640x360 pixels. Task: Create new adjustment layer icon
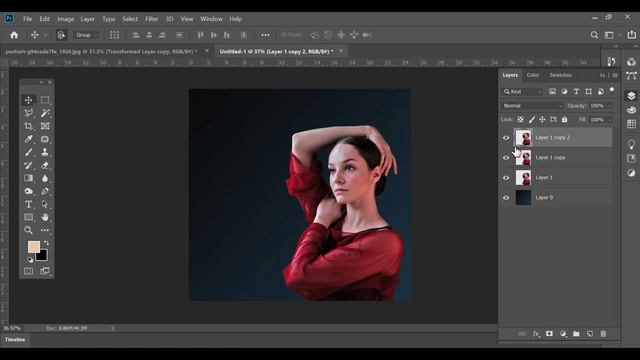[563, 334]
